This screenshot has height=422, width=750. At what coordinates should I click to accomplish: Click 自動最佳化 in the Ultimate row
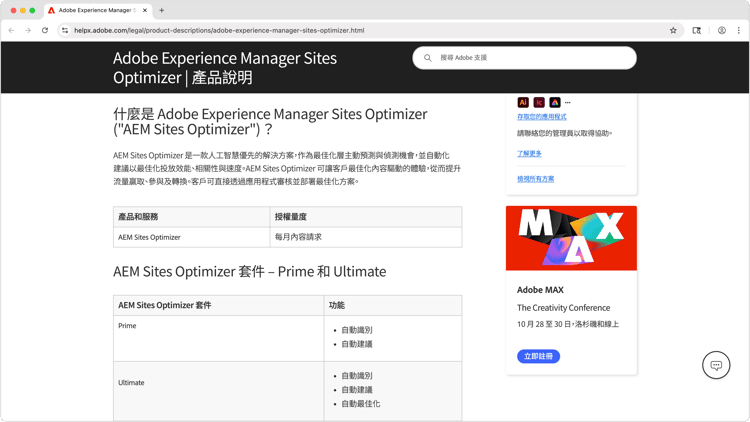coord(361,404)
